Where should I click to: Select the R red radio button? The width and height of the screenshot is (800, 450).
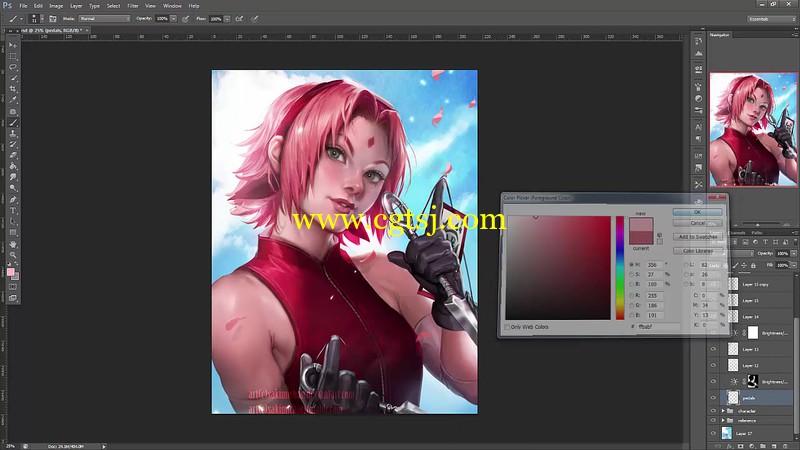click(632, 295)
